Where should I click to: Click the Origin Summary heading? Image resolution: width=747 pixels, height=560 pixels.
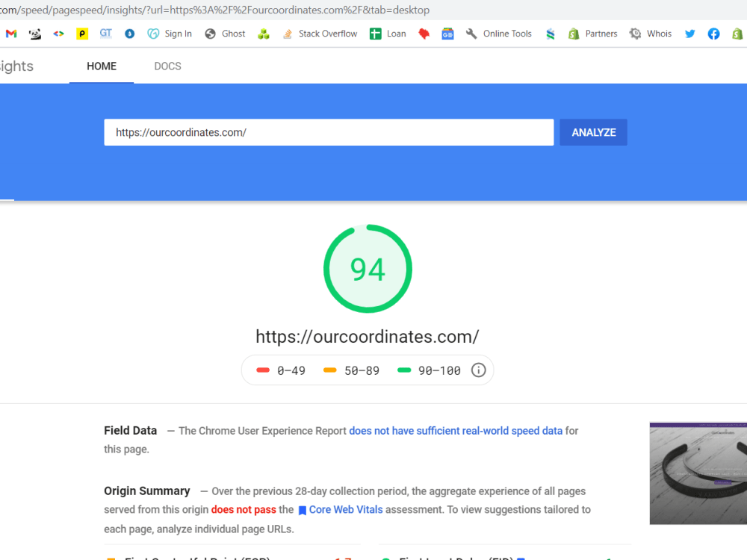pyautogui.click(x=147, y=491)
